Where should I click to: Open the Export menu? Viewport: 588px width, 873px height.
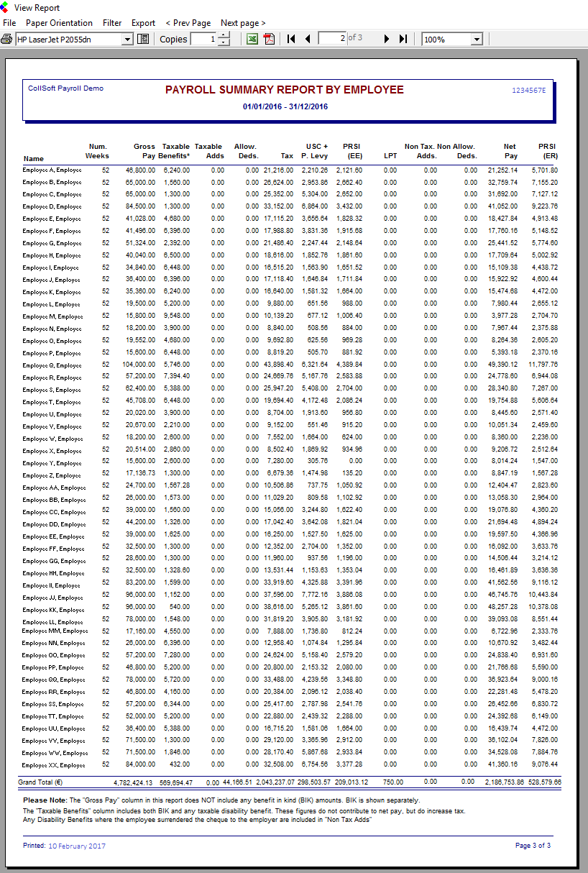tap(143, 23)
